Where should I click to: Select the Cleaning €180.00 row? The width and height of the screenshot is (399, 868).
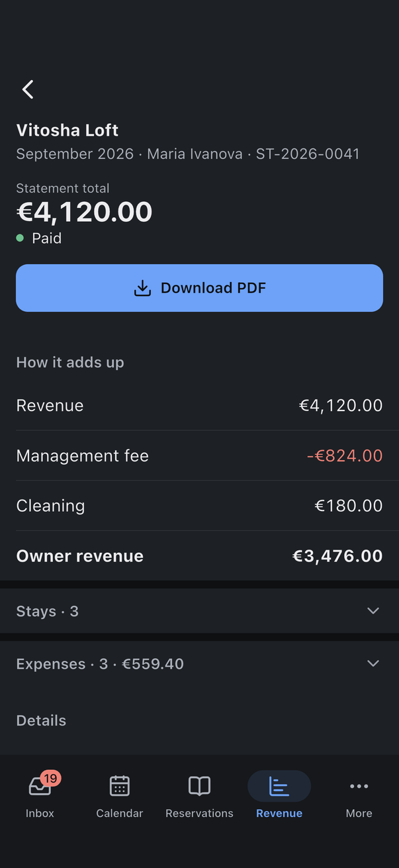click(x=199, y=506)
